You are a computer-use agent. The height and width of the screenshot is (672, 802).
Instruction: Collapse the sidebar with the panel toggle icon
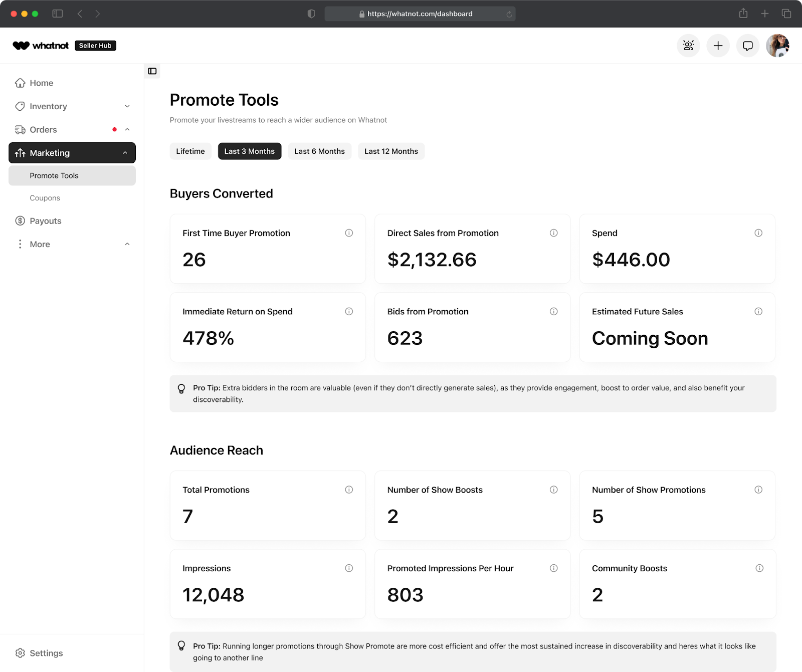(x=152, y=71)
